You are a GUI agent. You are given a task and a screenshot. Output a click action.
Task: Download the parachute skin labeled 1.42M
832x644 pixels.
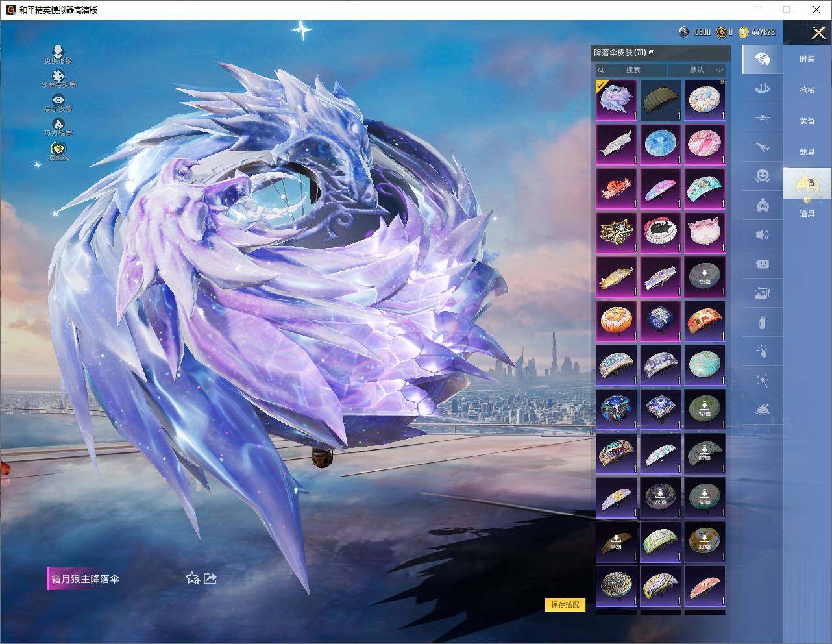pos(616,541)
